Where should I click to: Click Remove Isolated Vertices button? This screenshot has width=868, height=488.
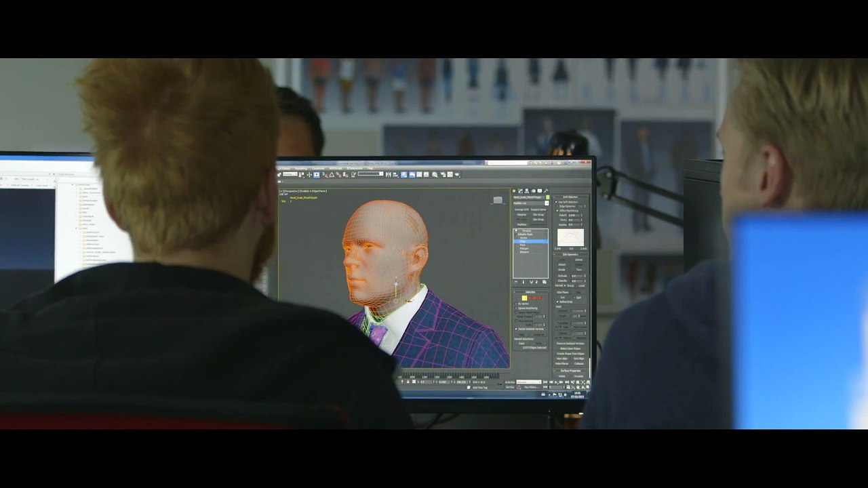point(570,343)
